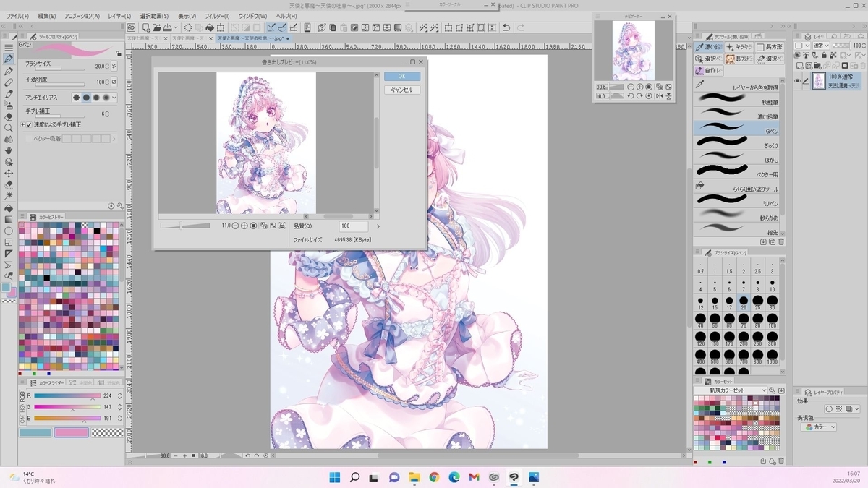Select the 濃い鉛筆 sub tool group button
Screen dimensions: 868x488
coord(709,47)
